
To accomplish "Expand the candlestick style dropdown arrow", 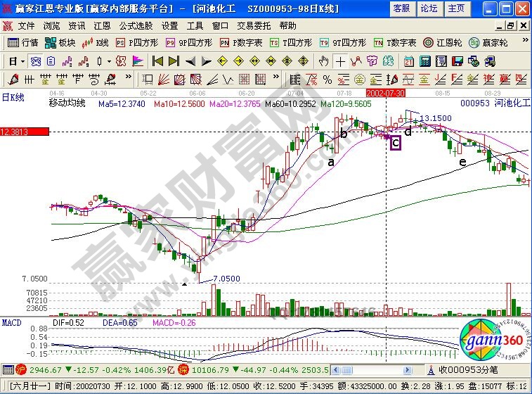I will 108,61.
